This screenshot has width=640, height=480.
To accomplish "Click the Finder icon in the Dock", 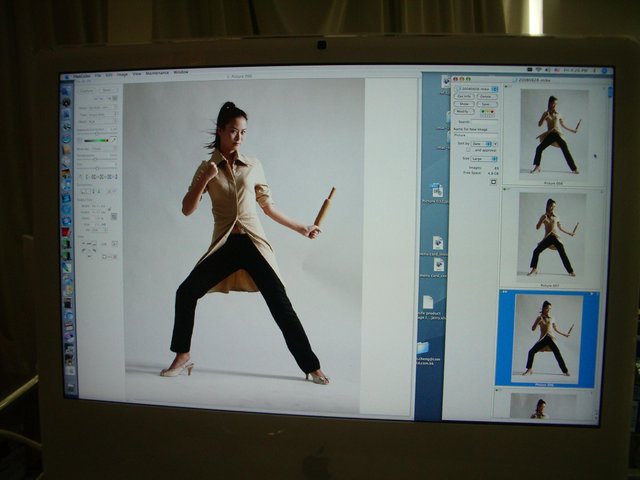I will point(67,90).
